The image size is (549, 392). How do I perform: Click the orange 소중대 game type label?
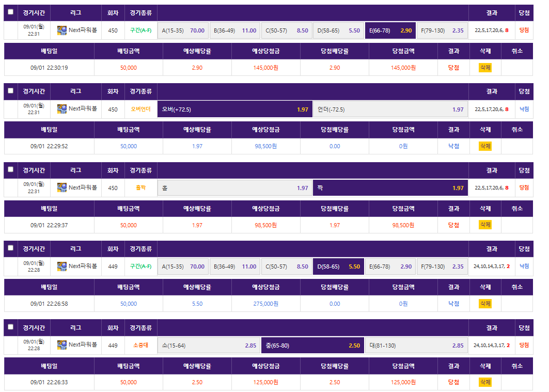[x=141, y=345]
